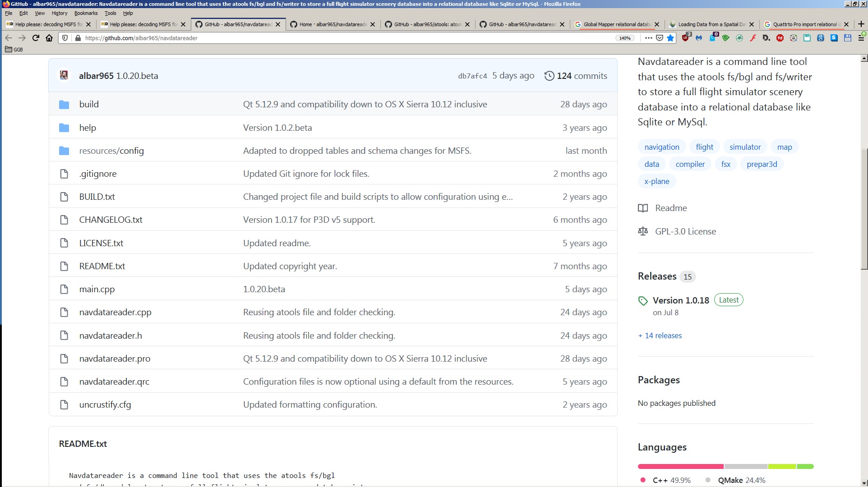Show all 14 more releases

click(659, 335)
